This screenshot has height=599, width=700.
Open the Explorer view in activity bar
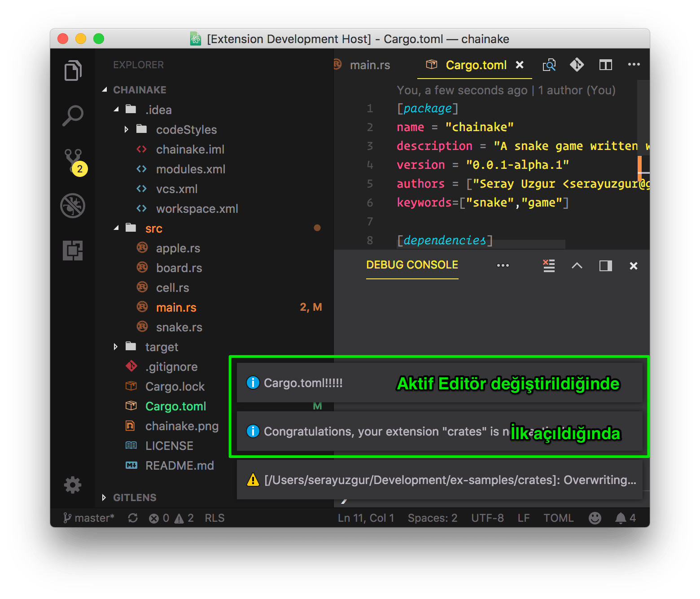tap(73, 70)
